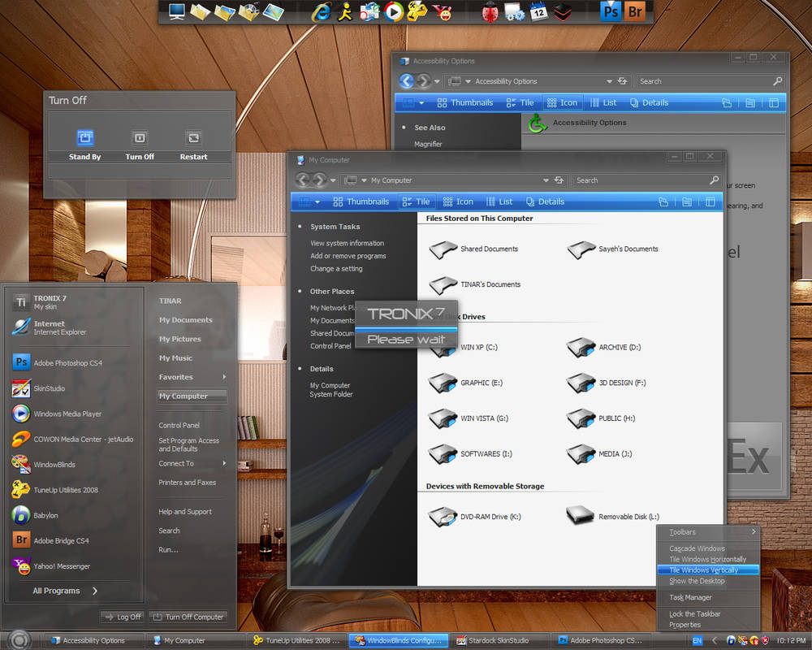
Task: Choose Tile Windows Vertically
Action: pos(708,570)
